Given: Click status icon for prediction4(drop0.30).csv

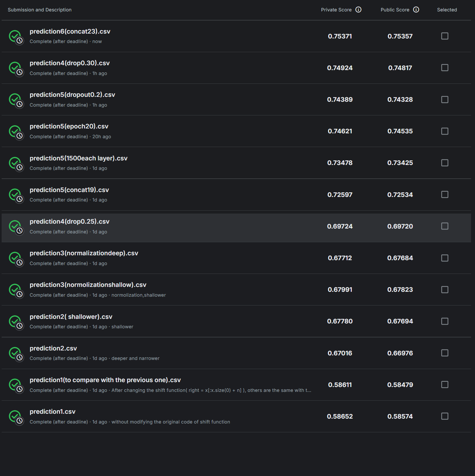Looking at the screenshot, I should coord(16,69).
